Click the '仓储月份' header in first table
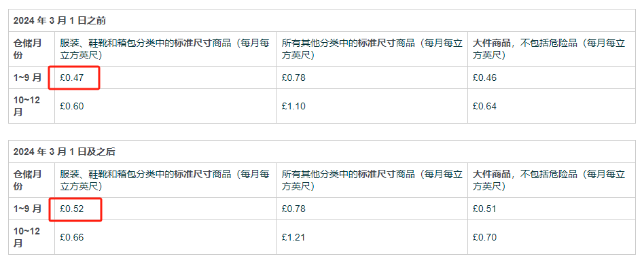 [28, 50]
